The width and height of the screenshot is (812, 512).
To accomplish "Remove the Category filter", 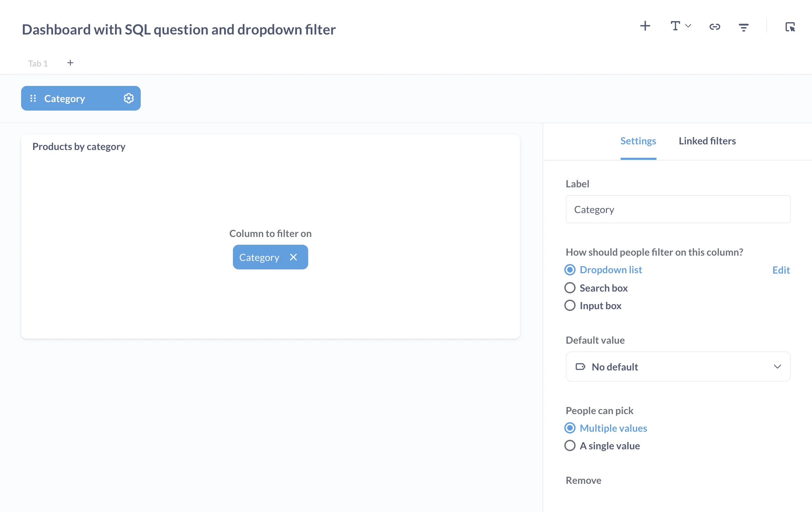I will (583, 480).
